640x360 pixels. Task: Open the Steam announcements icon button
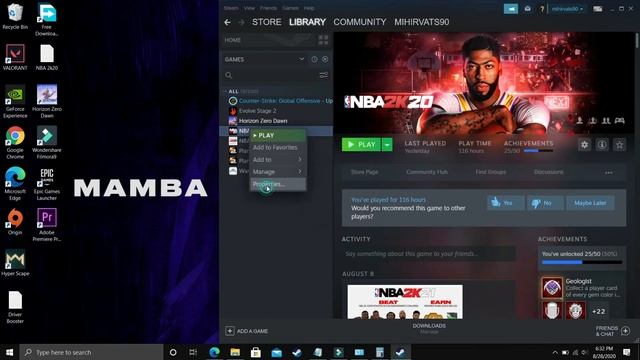coord(511,9)
